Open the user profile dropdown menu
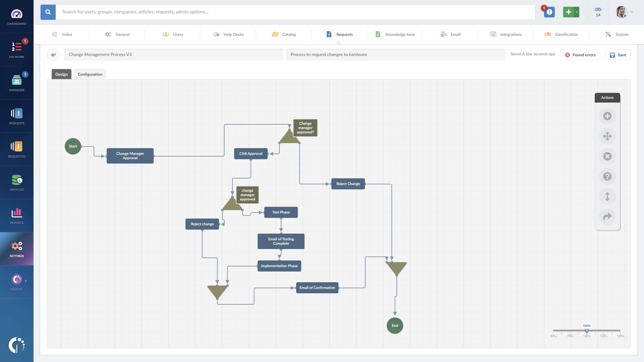644x362 pixels. click(x=631, y=12)
